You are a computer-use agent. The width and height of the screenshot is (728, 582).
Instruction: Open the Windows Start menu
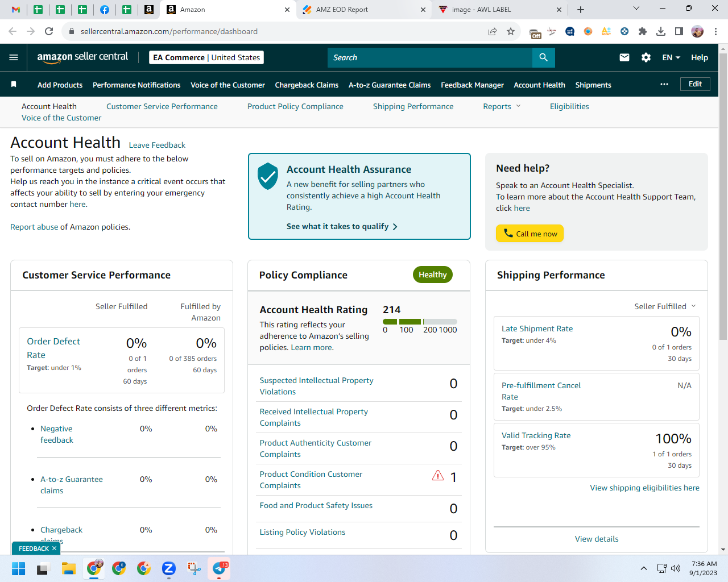click(18, 568)
